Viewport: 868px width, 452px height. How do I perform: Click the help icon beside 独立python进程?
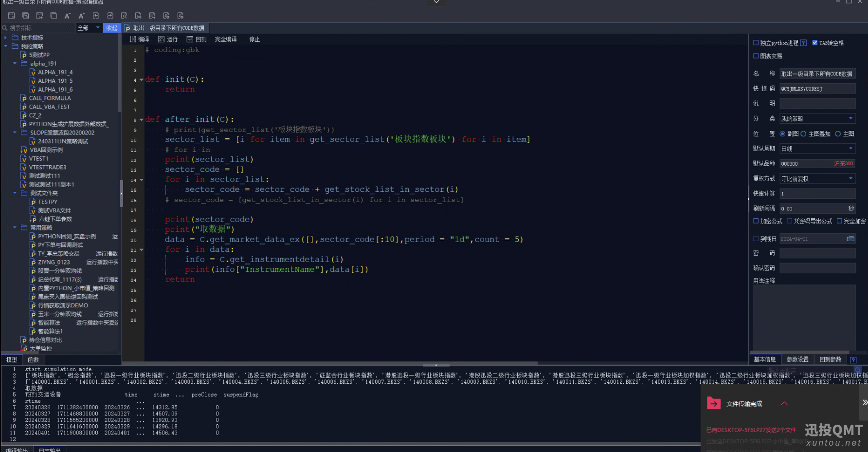coord(803,43)
